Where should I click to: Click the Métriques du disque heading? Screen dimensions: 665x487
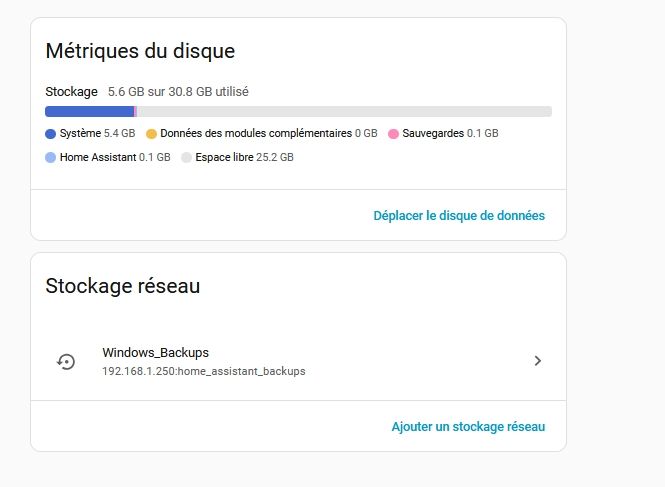140,50
